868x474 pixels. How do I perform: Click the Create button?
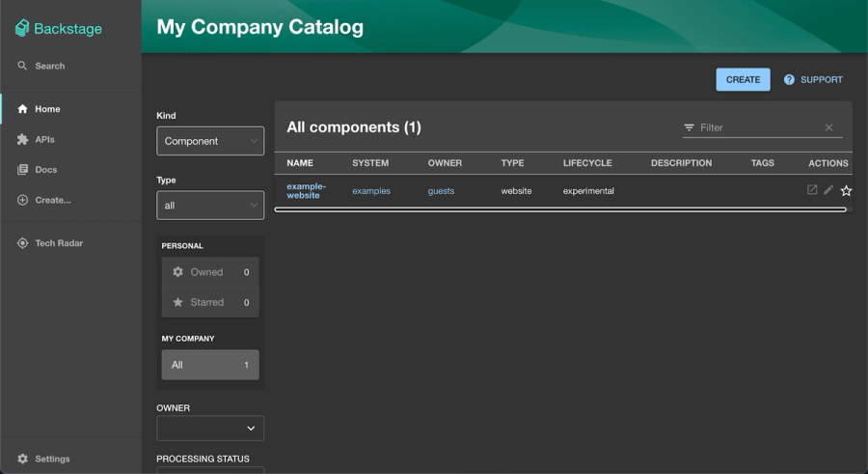click(743, 79)
